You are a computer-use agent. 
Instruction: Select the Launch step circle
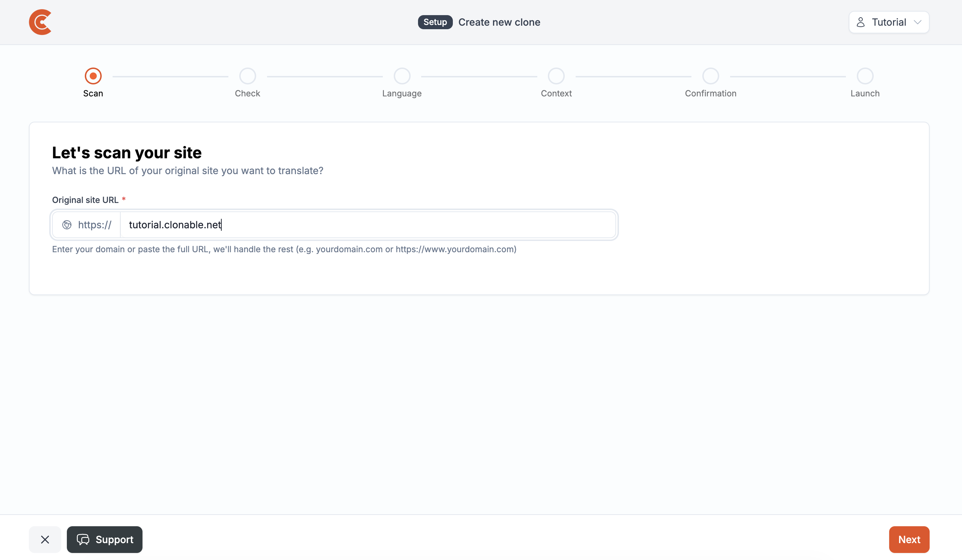(865, 76)
